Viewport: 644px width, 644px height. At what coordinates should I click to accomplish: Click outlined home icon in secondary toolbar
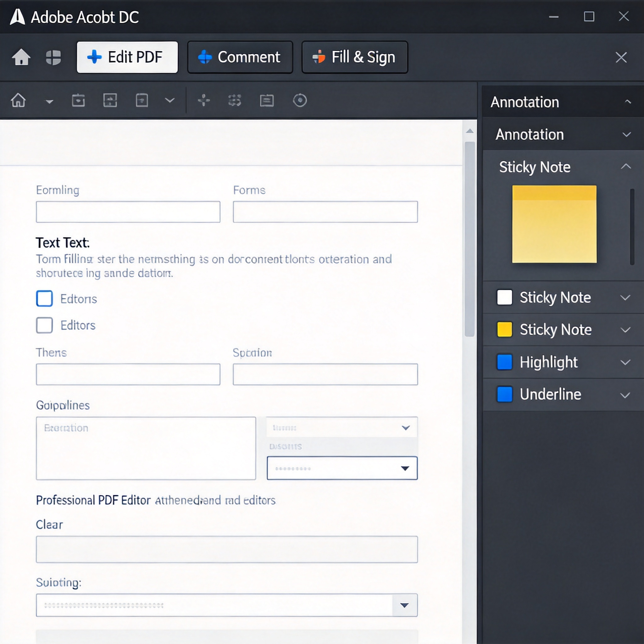(18, 100)
